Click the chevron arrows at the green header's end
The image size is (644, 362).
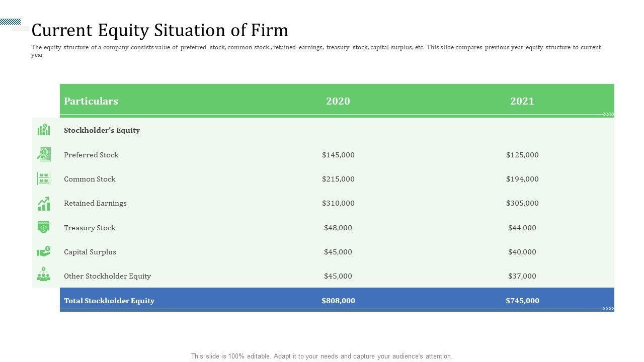(609, 115)
